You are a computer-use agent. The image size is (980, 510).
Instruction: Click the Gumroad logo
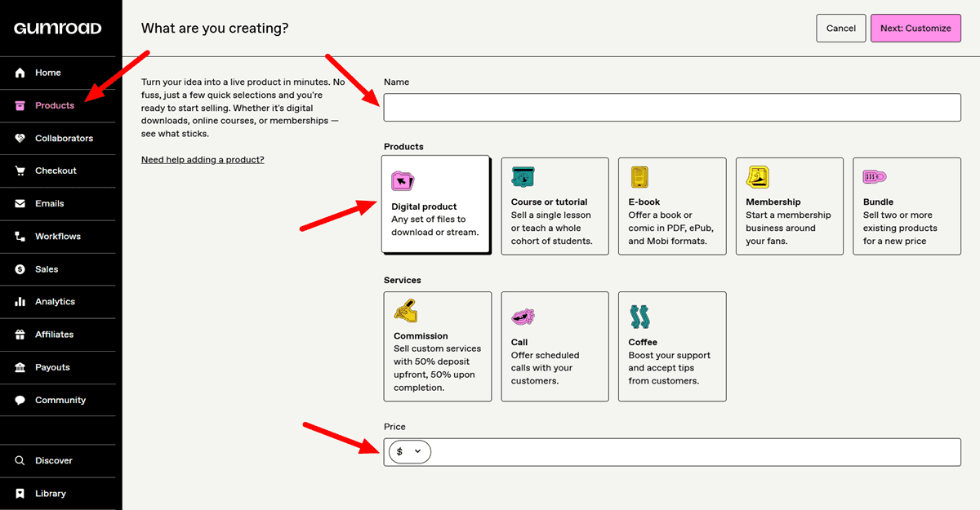58,29
